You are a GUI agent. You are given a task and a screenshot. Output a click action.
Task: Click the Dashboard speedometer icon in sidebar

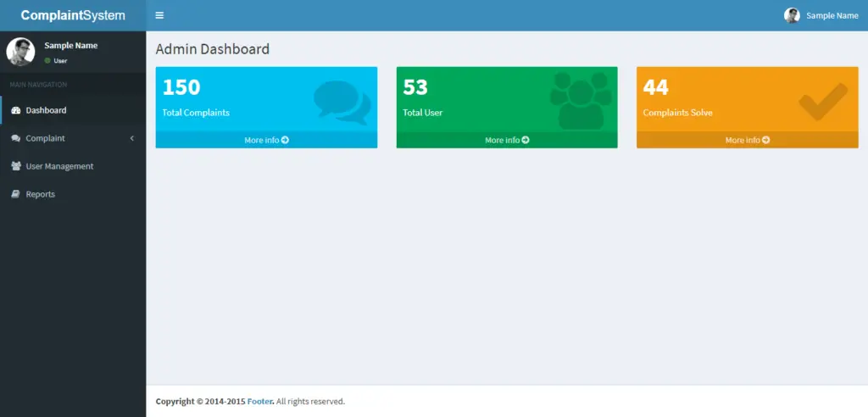pos(16,110)
